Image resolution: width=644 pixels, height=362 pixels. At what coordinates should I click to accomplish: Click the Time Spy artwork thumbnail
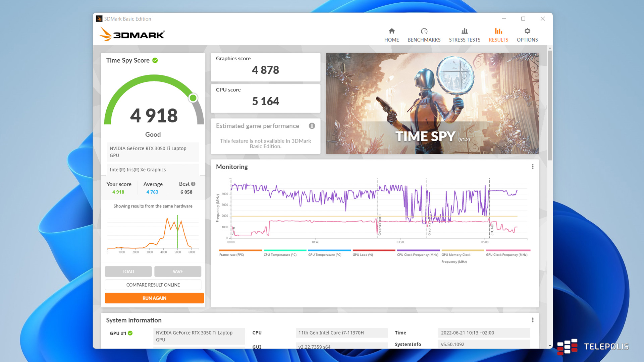[432, 103]
